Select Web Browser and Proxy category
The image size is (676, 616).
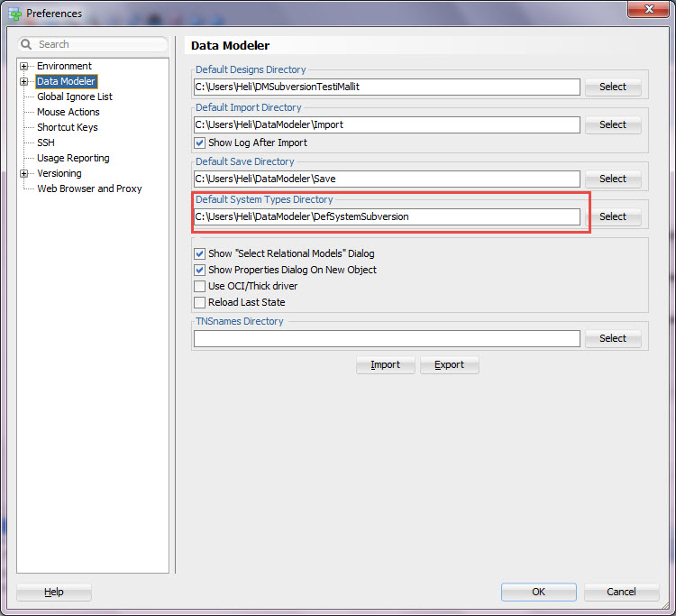pyautogui.click(x=88, y=188)
